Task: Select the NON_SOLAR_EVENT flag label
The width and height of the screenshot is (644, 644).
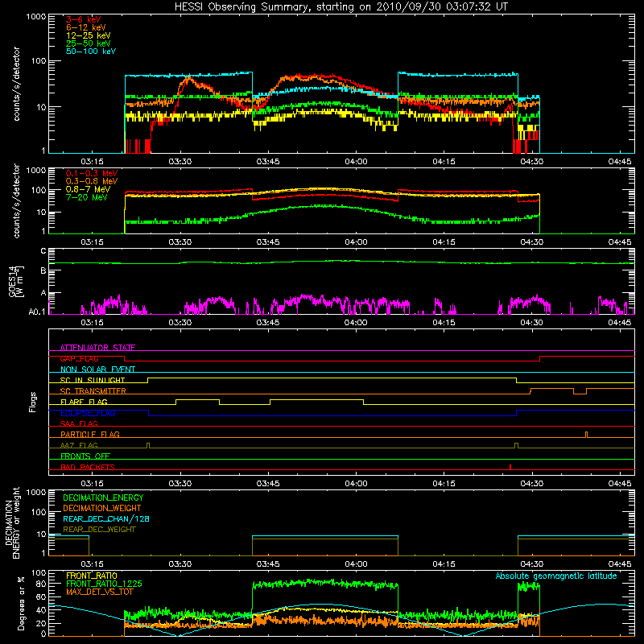Action: click(97, 369)
